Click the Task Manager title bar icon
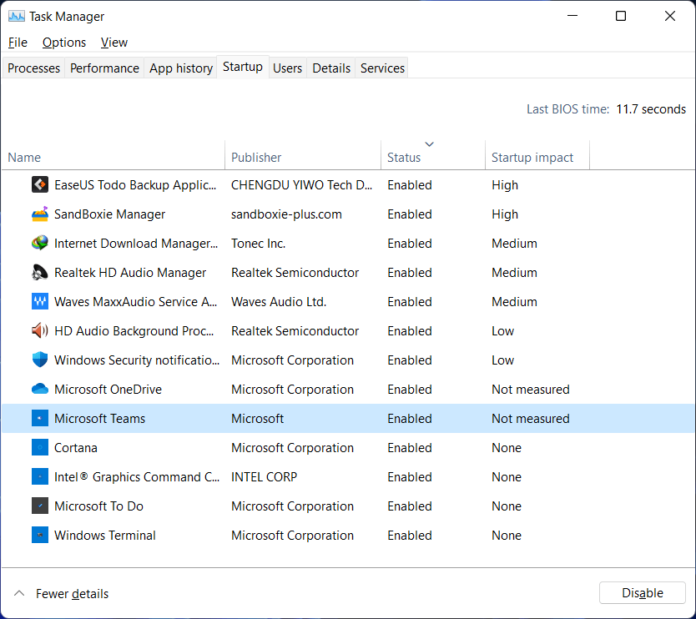Screen dimensions: 696x619 click(x=16, y=16)
